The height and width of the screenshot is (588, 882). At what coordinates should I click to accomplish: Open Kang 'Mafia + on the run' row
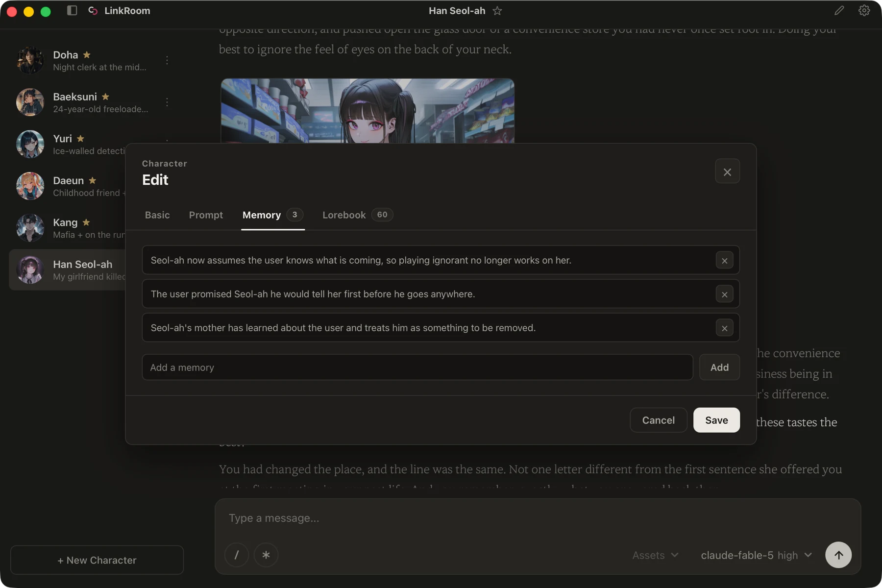pyautogui.click(x=68, y=228)
